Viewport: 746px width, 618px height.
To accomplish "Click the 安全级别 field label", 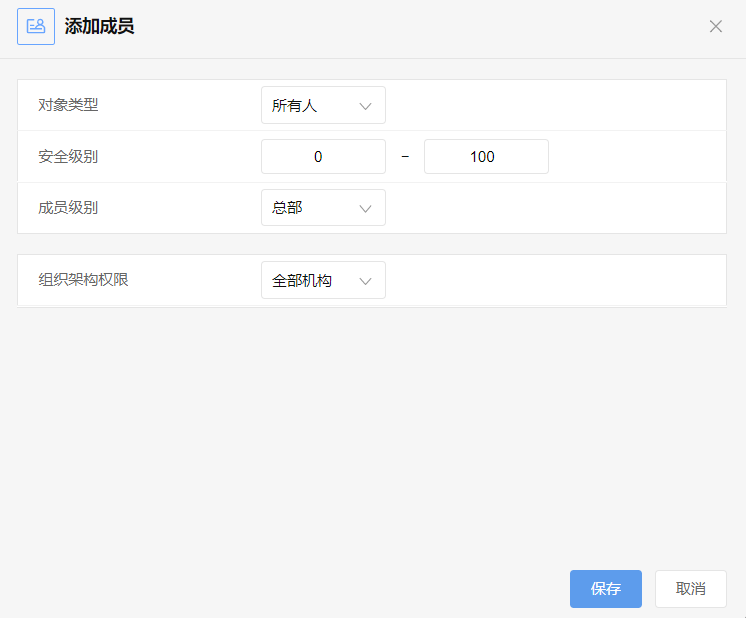I will click(68, 157).
